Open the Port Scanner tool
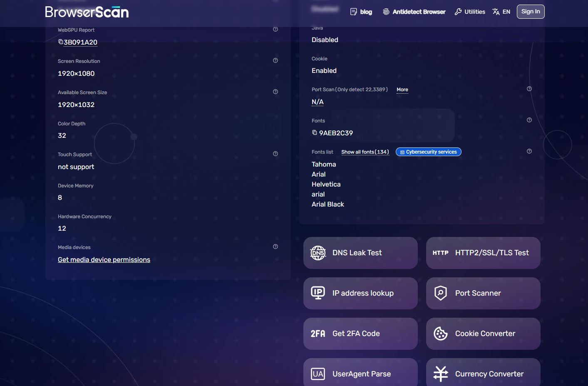 tap(483, 293)
